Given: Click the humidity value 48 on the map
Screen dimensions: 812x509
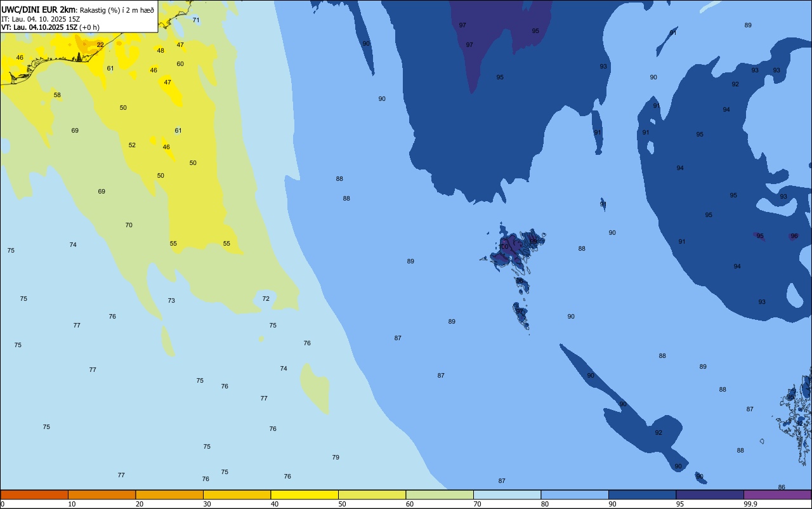Looking at the screenshot, I should (x=160, y=50).
